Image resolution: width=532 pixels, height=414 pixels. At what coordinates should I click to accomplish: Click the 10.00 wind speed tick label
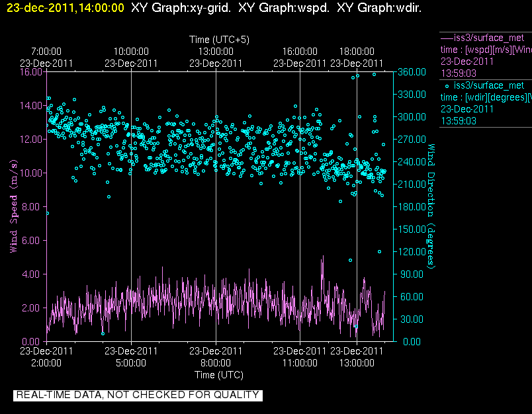pyautogui.click(x=31, y=173)
